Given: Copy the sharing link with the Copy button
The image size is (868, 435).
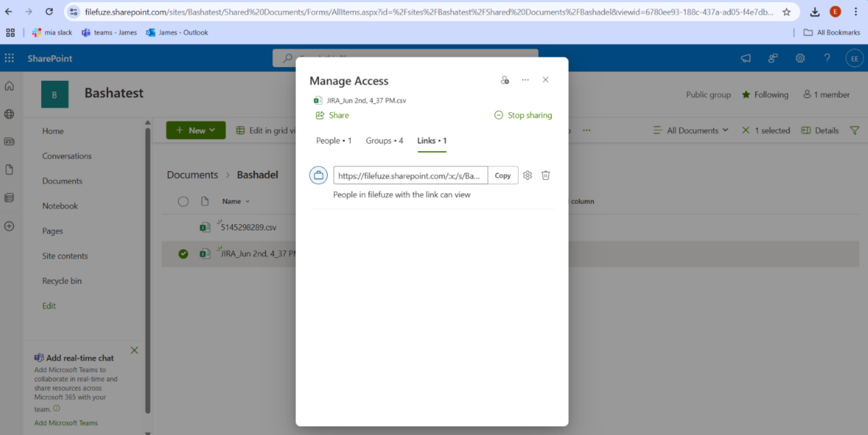Looking at the screenshot, I should pyautogui.click(x=502, y=175).
